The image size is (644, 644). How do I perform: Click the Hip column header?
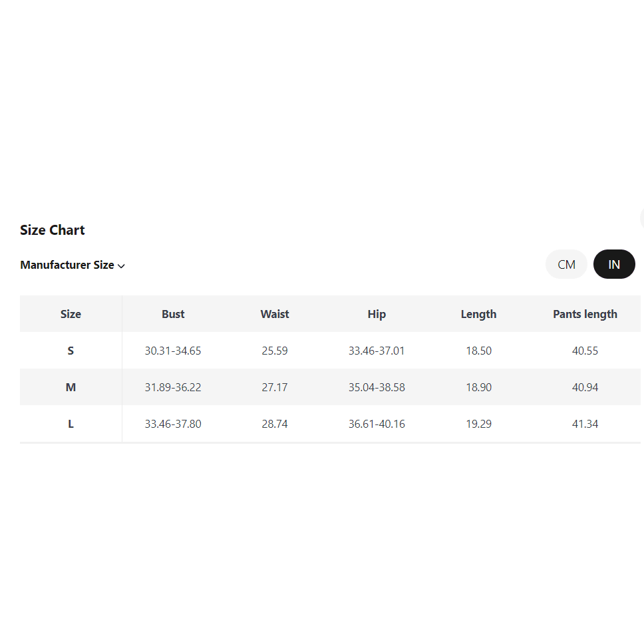(x=377, y=314)
